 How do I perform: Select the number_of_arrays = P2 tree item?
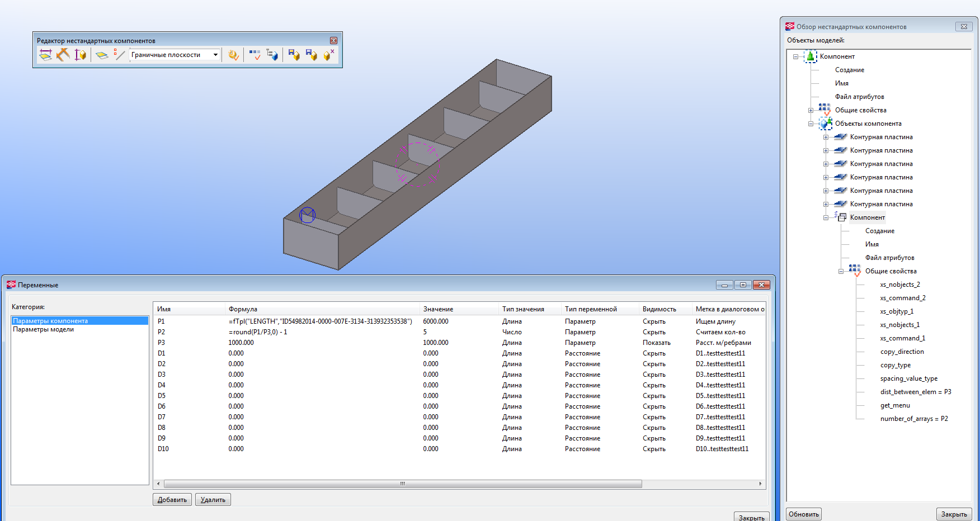pos(913,419)
